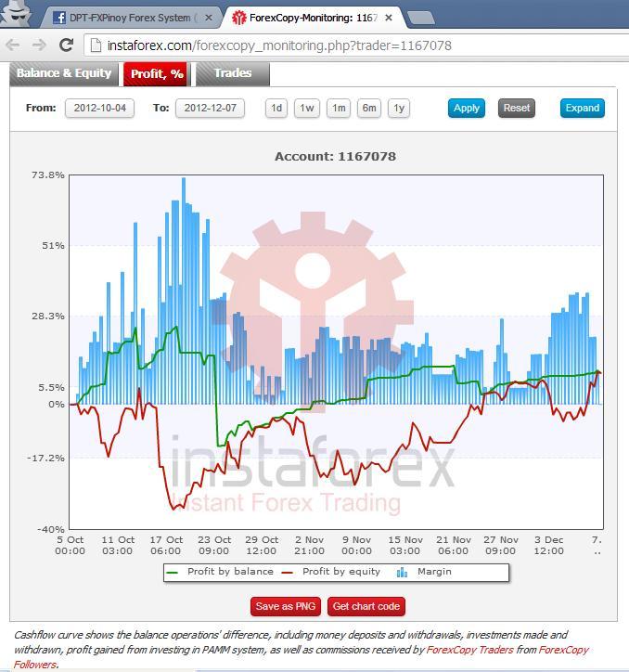Open a new browser tab
The image size is (629, 672).
[x=421, y=18]
